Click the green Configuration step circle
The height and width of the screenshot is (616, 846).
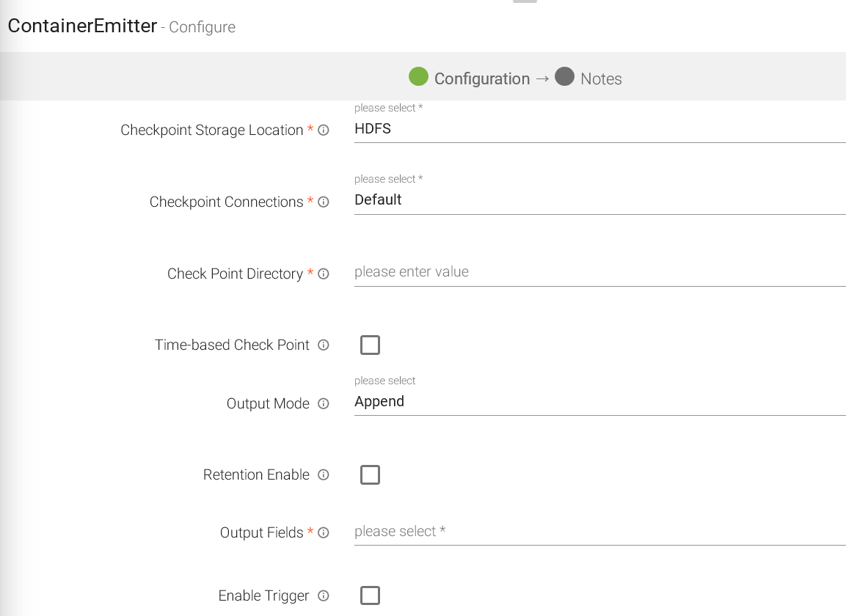(x=418, y=76)
